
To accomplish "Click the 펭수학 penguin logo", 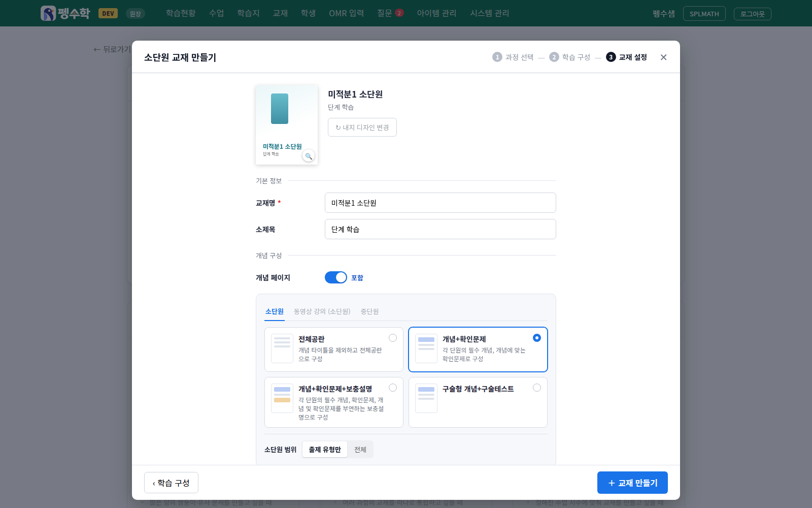I will pos(65,13).
